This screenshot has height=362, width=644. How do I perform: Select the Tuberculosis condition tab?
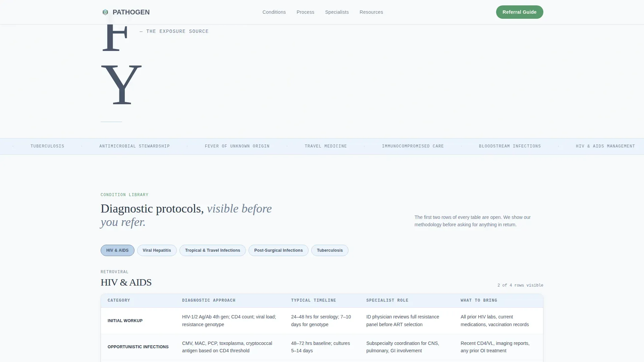coord(330,250)
